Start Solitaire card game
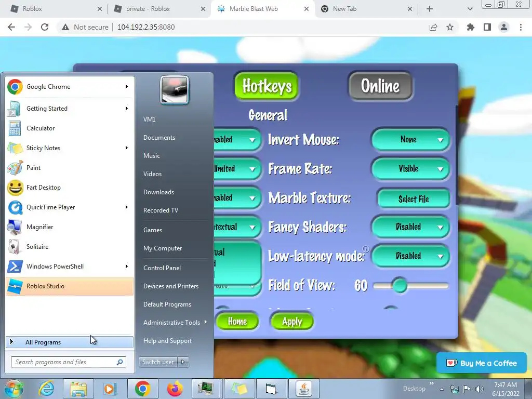Image resolution: width=532 pixels, height=399 pixels. point(70,247)
